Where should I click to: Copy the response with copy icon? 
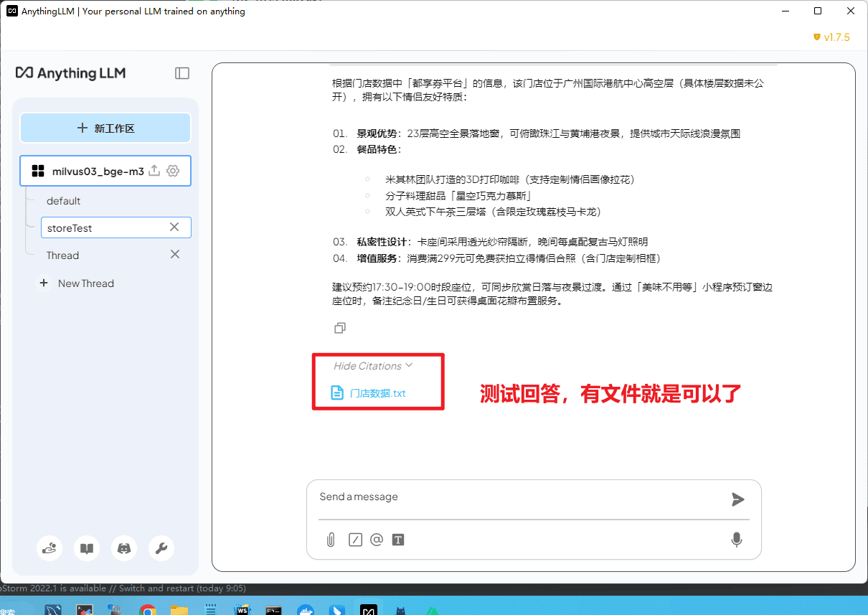(340, 328)
